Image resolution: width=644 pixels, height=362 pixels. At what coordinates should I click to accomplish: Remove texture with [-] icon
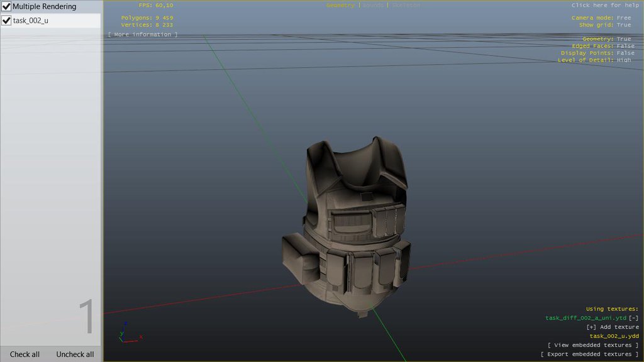(633, 318)
